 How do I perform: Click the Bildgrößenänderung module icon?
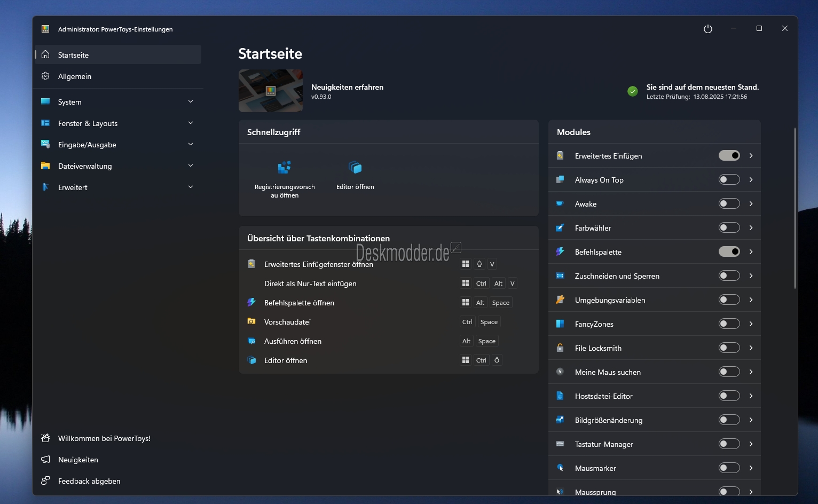coord(560,420)
